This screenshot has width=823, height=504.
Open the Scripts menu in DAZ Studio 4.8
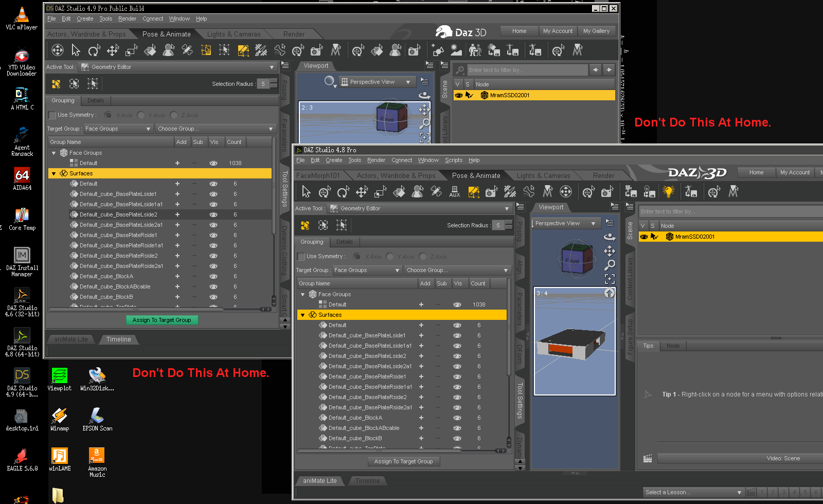pos(454,160)
